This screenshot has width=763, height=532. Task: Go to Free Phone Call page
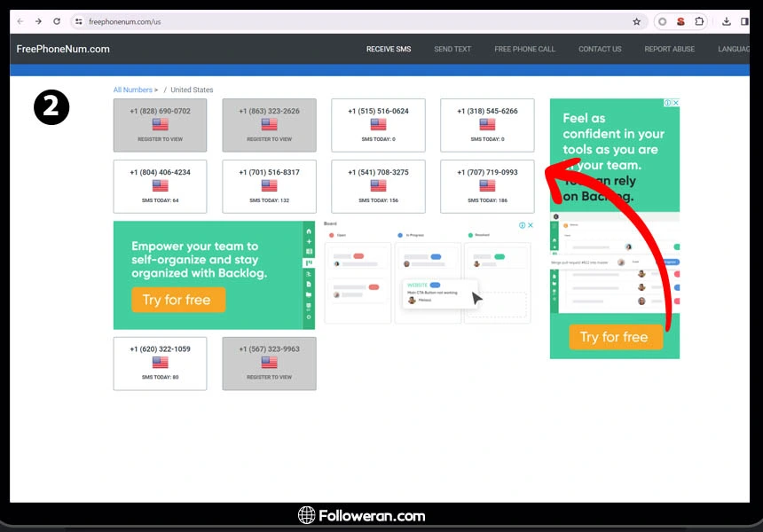[524, 49]
